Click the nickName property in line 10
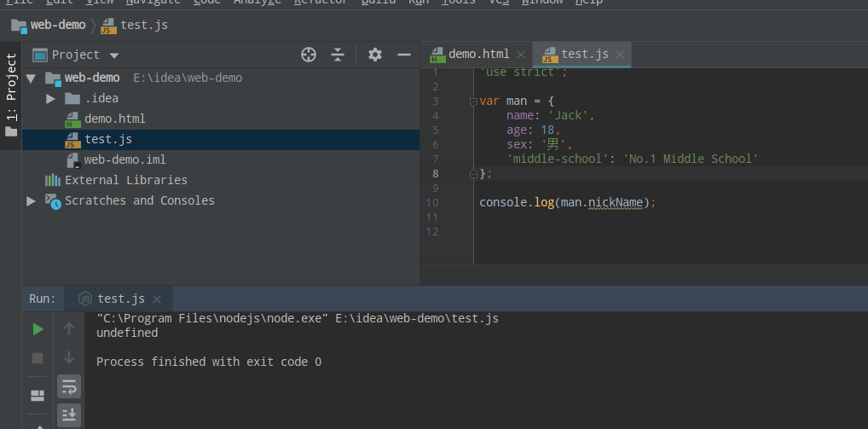 click(615, 203)
